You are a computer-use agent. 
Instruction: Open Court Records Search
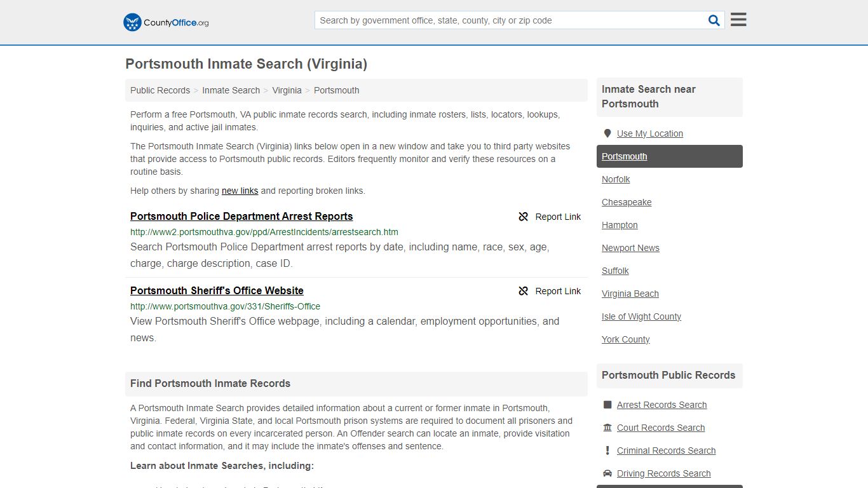click(661, 428)
